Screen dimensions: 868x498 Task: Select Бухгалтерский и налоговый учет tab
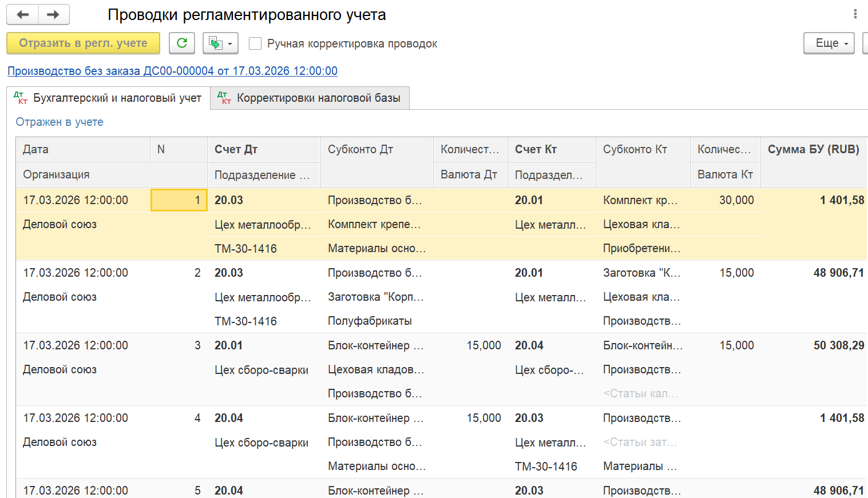click(108, 98)
